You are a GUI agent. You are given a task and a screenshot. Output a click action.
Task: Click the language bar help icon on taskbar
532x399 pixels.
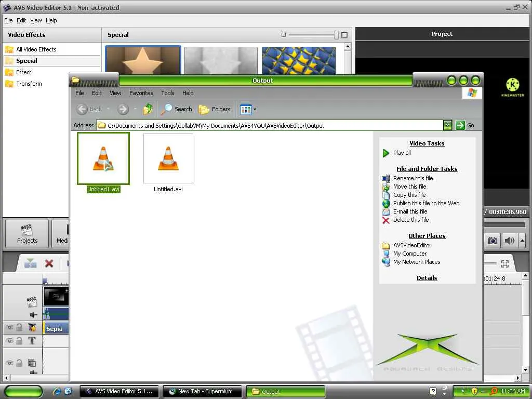[433, 391]
